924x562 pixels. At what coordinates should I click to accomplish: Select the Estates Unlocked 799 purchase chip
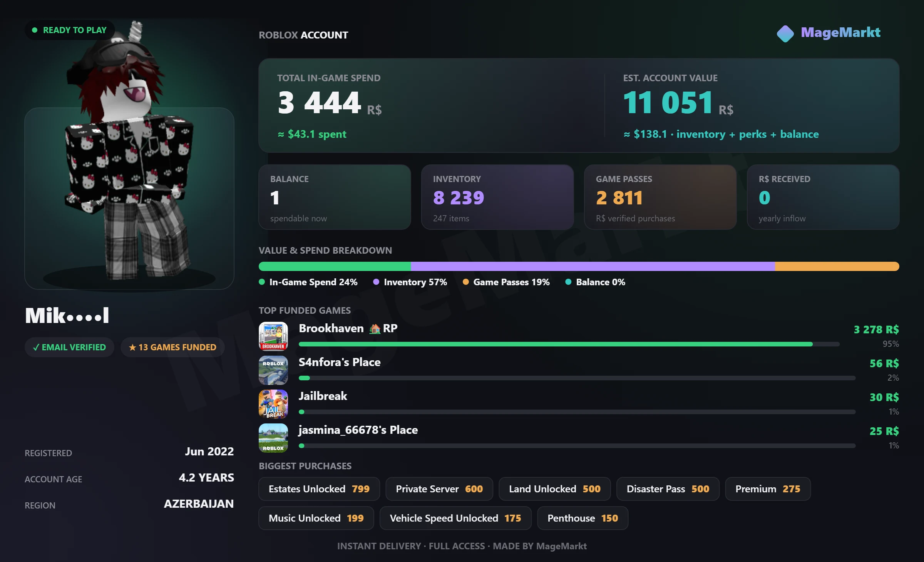point(319,489)
